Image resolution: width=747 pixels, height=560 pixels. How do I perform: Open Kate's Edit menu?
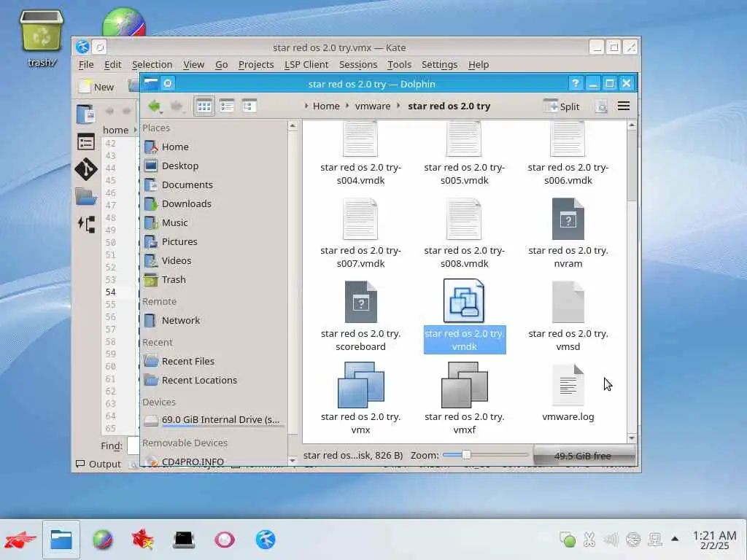(113, 64)
